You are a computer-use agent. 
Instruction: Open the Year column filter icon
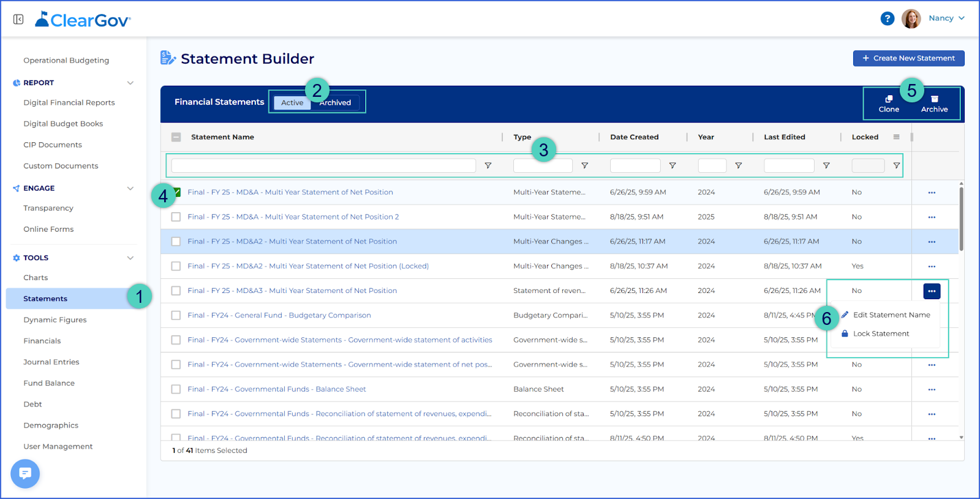(x=739, y=166)
